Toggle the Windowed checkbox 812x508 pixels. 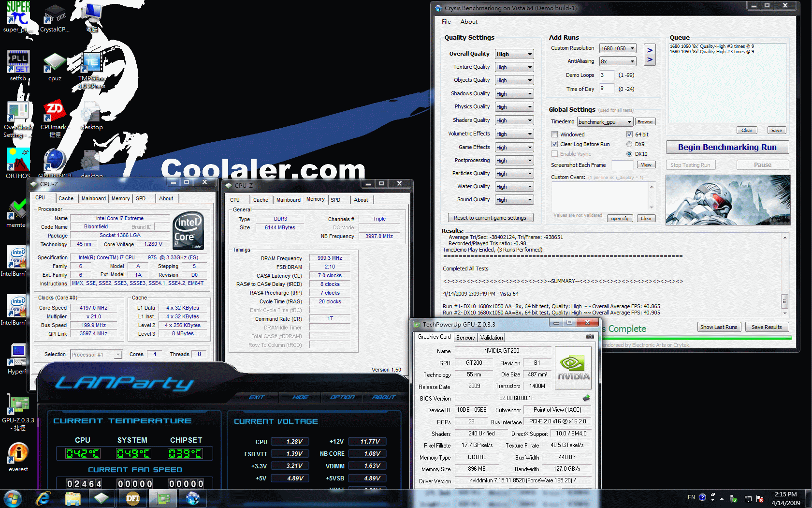pos(555,134)
